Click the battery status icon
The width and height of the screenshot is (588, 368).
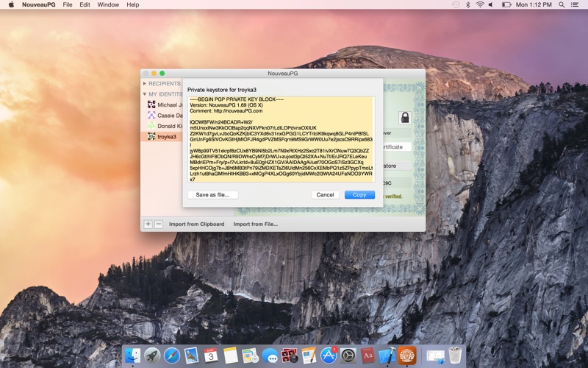506,4
